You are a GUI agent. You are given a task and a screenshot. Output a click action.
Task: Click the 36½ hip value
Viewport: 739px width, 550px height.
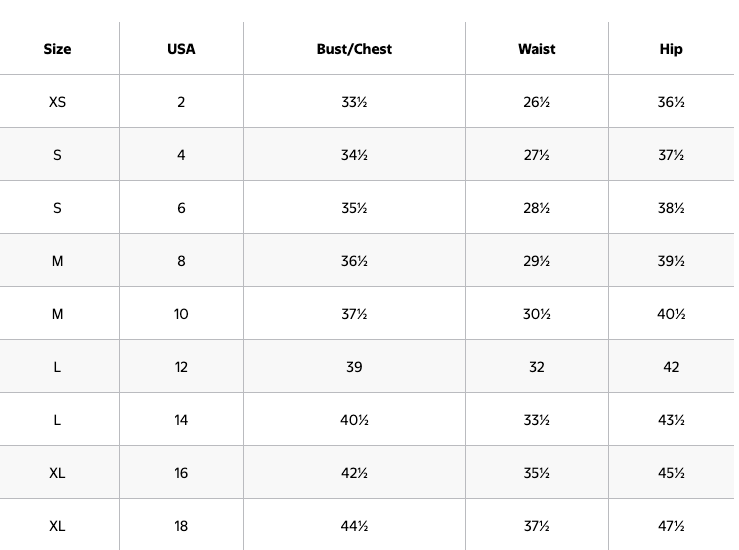[x=671, y=102]
